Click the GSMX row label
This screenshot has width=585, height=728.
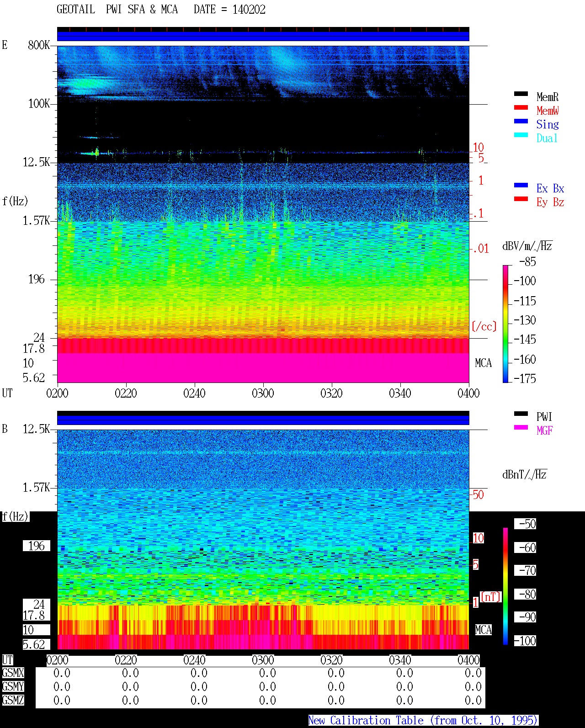(x=13, y=673)
